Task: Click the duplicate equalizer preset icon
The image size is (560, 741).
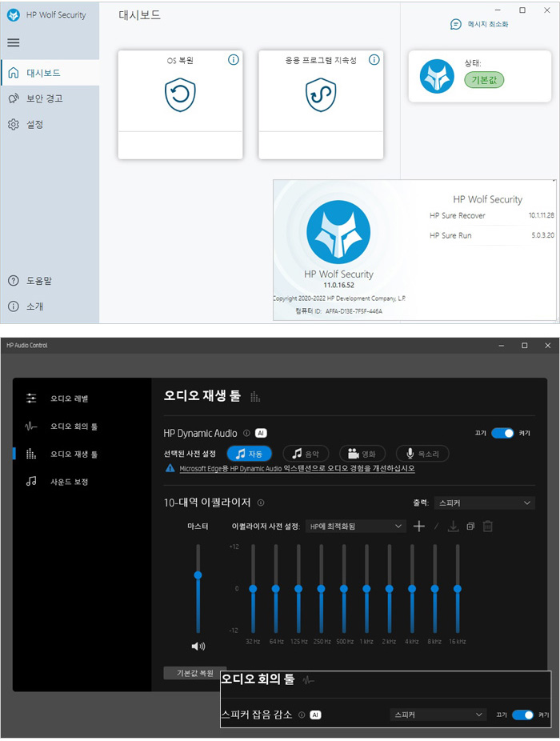Action: [470, 526]
